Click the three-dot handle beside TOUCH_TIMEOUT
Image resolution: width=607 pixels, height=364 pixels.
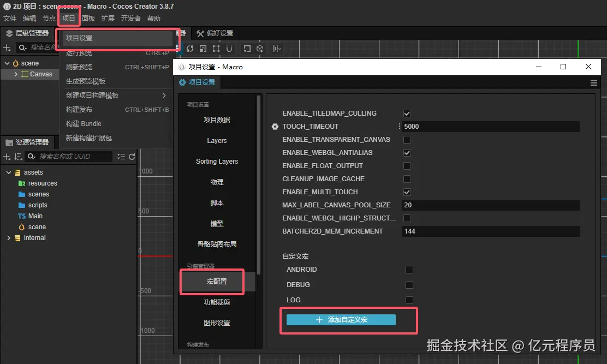pyautogui.click(x=399, y=126)
